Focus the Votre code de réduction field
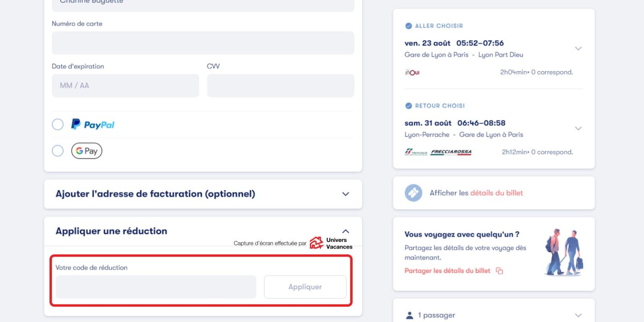The width and height of the screenshot is (644, 322). (x=156, y=287)
